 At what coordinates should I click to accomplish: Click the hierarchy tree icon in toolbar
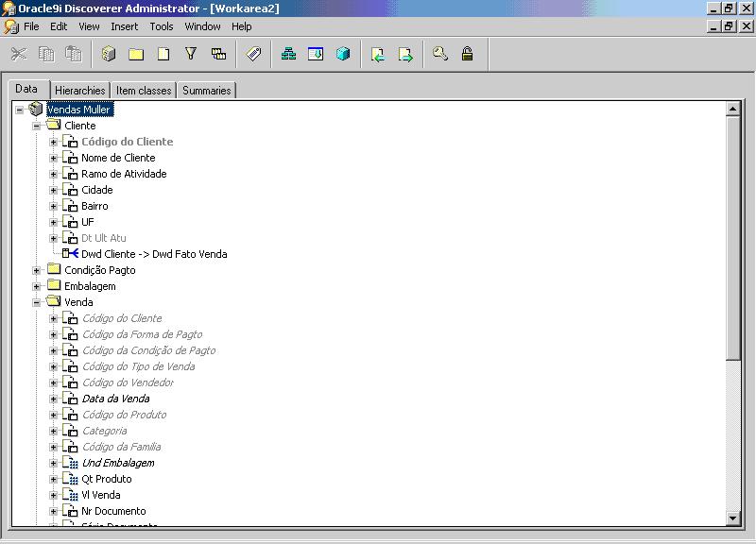289,55
